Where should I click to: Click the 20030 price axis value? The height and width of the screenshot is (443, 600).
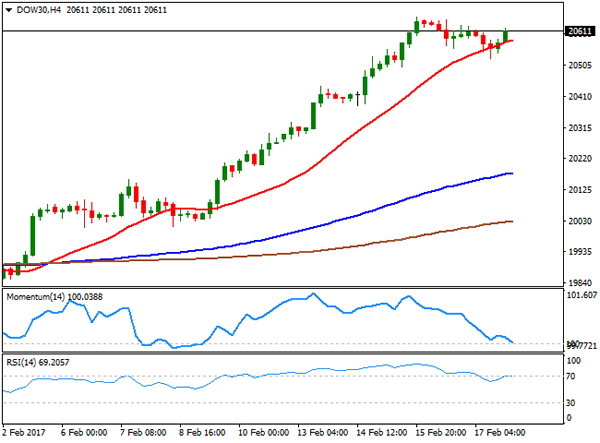(580, 221)
